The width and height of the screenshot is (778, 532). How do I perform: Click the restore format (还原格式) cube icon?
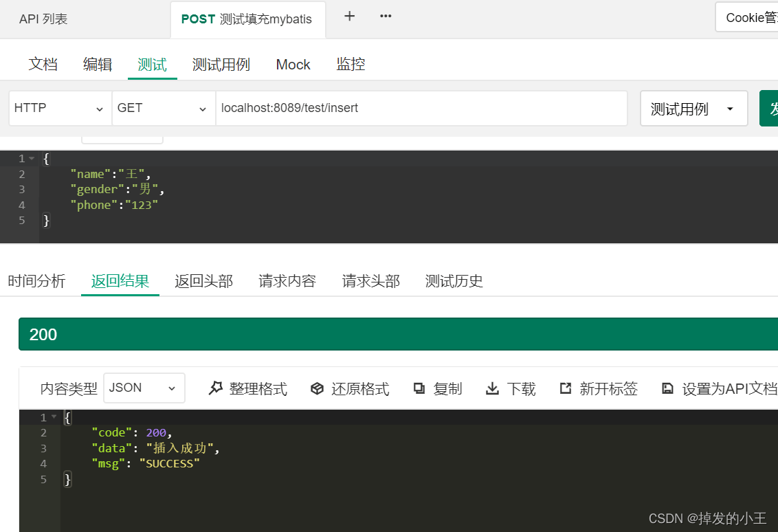(317, 388)
